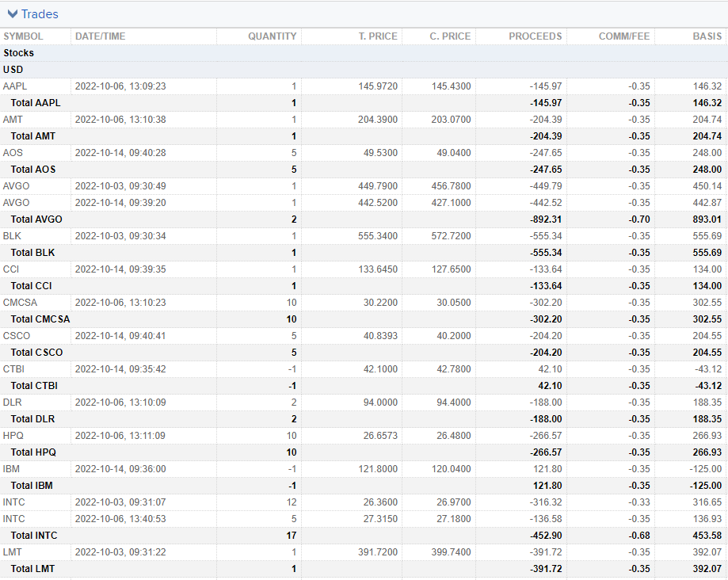Screen dimensions: 728x580
Task: Select the Total CSCO row label
Action: coord(36,353)
